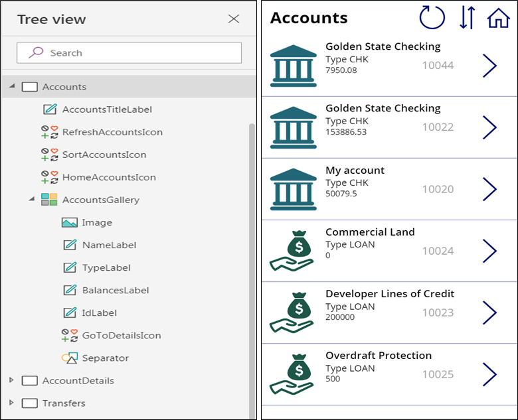This screenshot has width=518, height=420.
Task: Click the label icon beside TypeLabel
Action: [x=70, y=267]
